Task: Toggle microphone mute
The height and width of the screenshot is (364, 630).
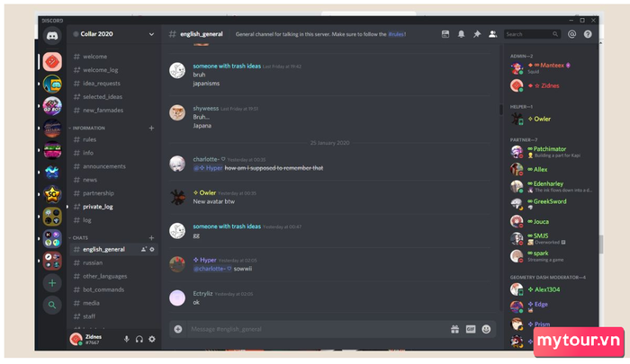Action: point(127,339)
